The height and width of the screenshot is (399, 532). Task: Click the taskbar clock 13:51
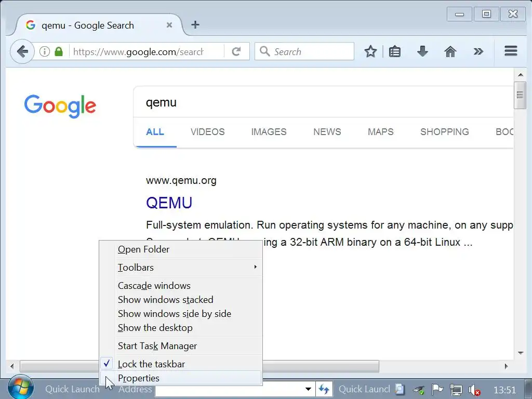point(504,390)
